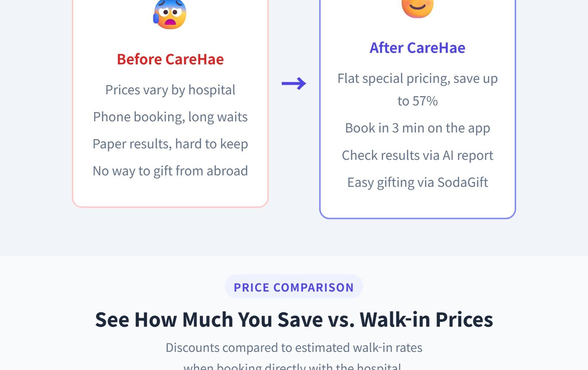Click 'No way to gift from abroad'

click(x=170, y=171)
